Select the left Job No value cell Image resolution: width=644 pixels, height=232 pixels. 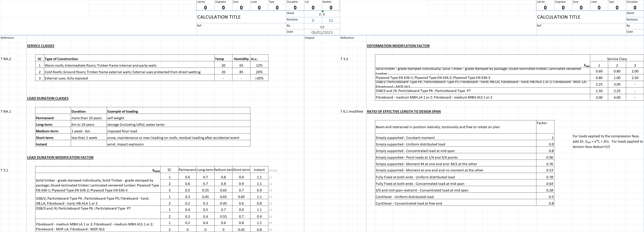coord(205,8)
